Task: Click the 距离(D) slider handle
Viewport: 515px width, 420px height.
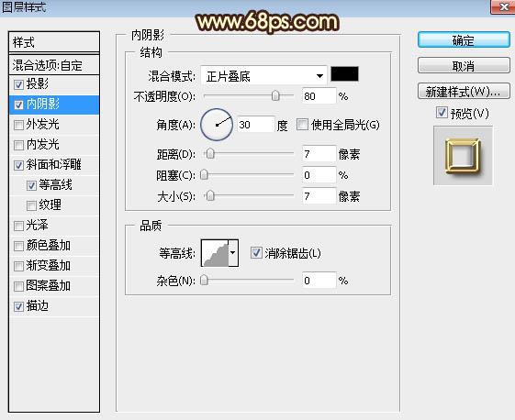Action: 210,153
